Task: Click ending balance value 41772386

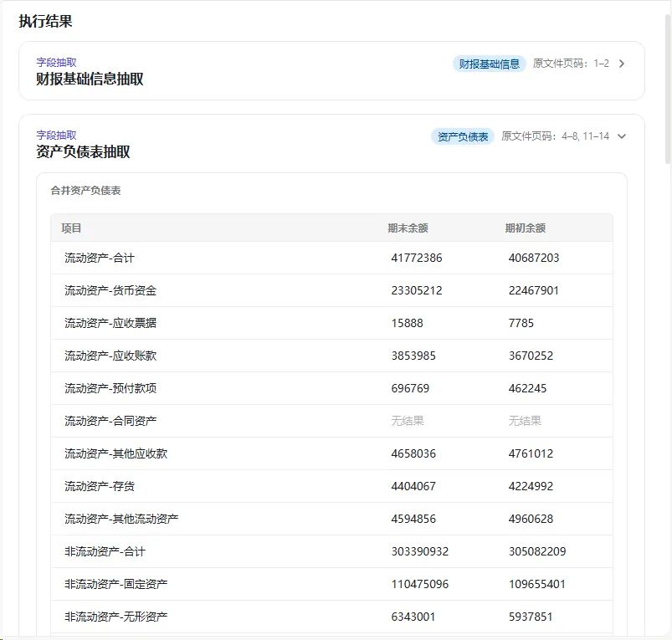Action: click(417, 258)
